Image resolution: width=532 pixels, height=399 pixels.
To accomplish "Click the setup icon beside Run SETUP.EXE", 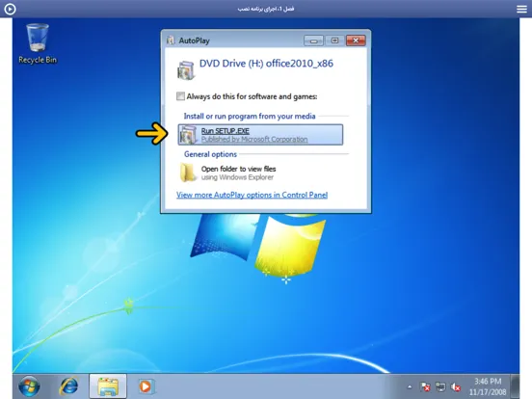I will point(188,135).
